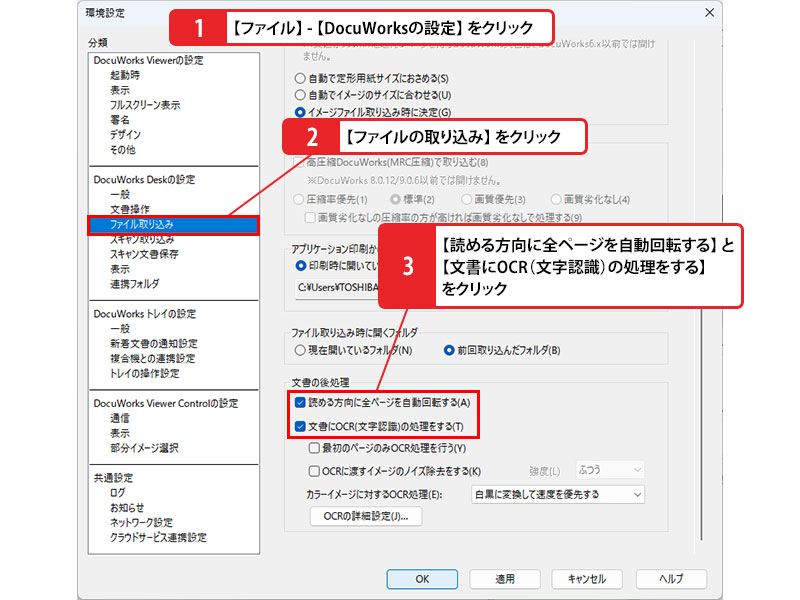Select ファイル取り込み in category list
The image size is (800, 600).
coord(173,224)
